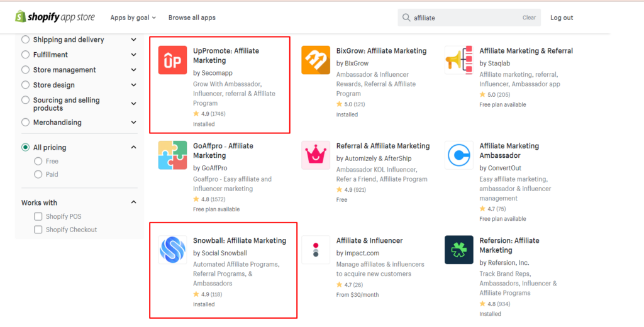Click the Staqlab megaphone app icon

[458, 60]
